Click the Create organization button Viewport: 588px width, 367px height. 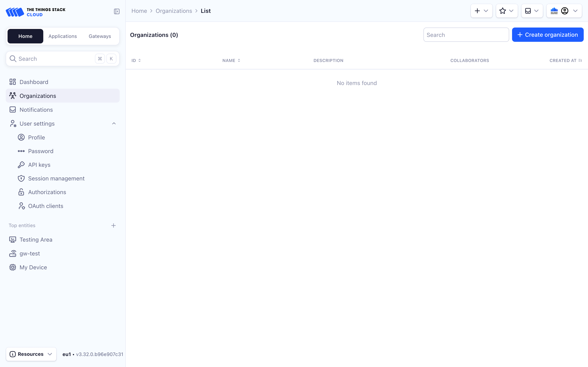click(x=547, y=35)
